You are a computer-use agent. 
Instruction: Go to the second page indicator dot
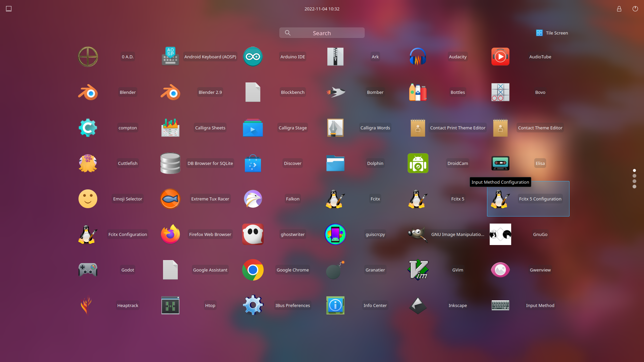634,176
